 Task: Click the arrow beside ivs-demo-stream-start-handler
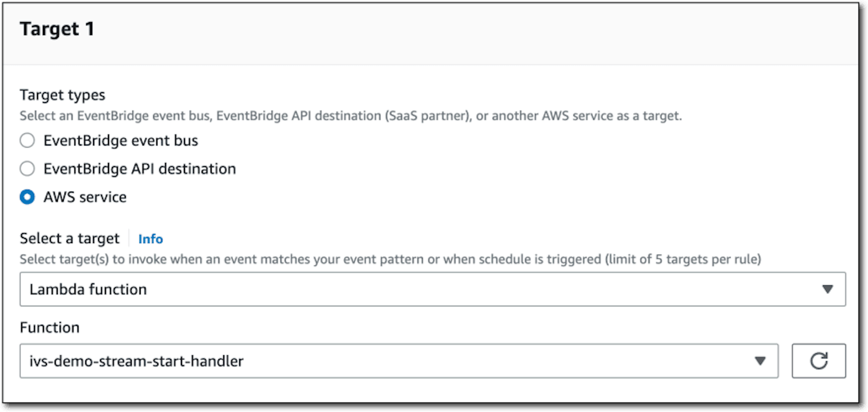click(x=760, y=361)
